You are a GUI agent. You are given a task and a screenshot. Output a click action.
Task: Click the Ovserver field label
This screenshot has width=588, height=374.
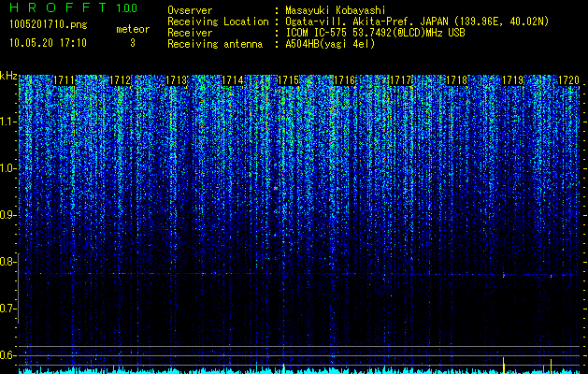coord(190,10)
